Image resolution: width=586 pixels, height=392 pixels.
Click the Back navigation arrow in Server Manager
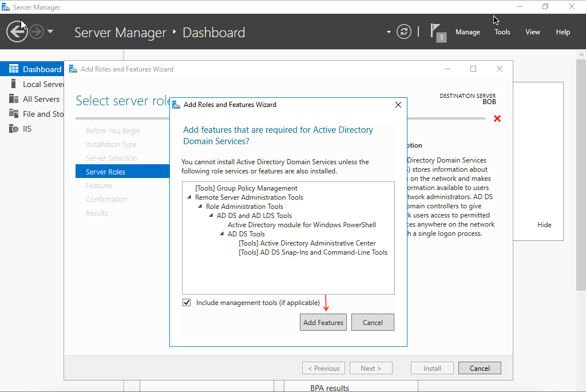tap(17, 32)
